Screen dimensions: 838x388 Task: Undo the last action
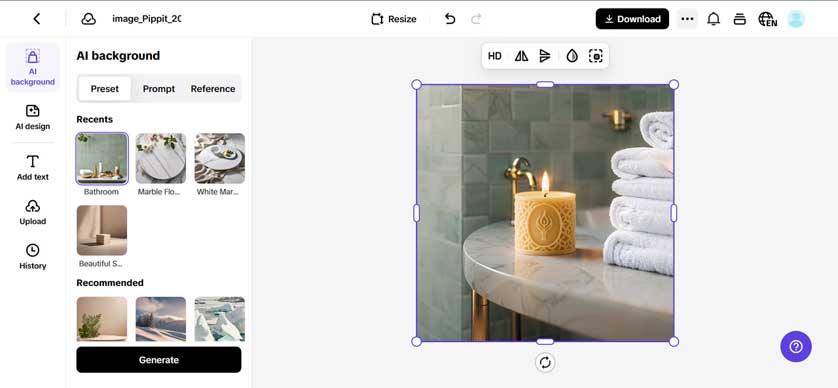[x=450, y=19]
